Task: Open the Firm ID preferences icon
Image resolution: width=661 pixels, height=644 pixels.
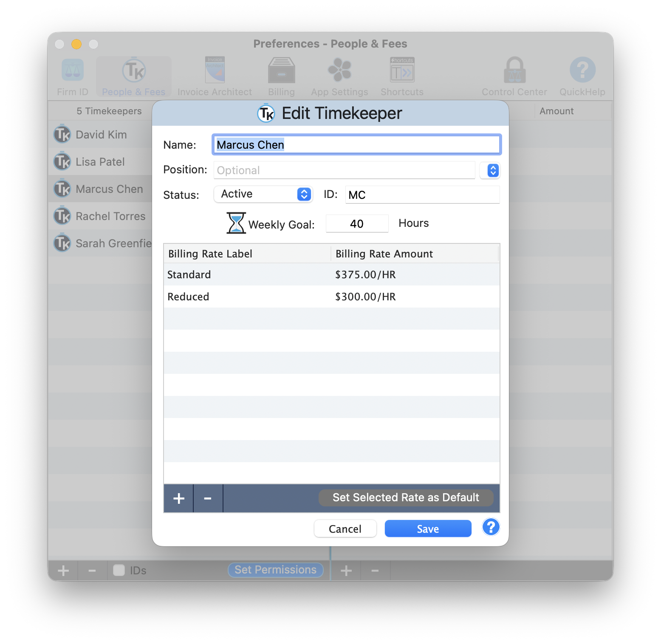Action: tap(72, 75)
